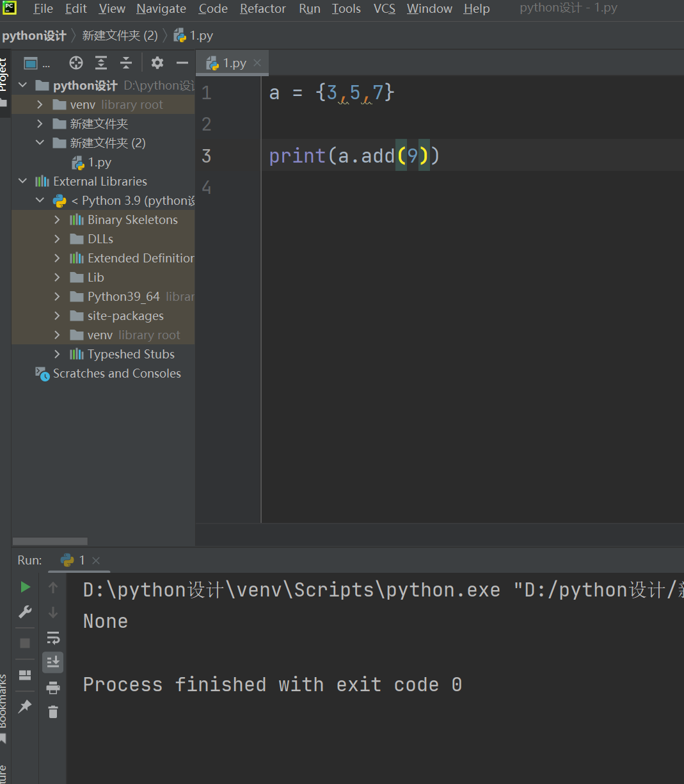Open the VCS menu

tap(384, 9)
